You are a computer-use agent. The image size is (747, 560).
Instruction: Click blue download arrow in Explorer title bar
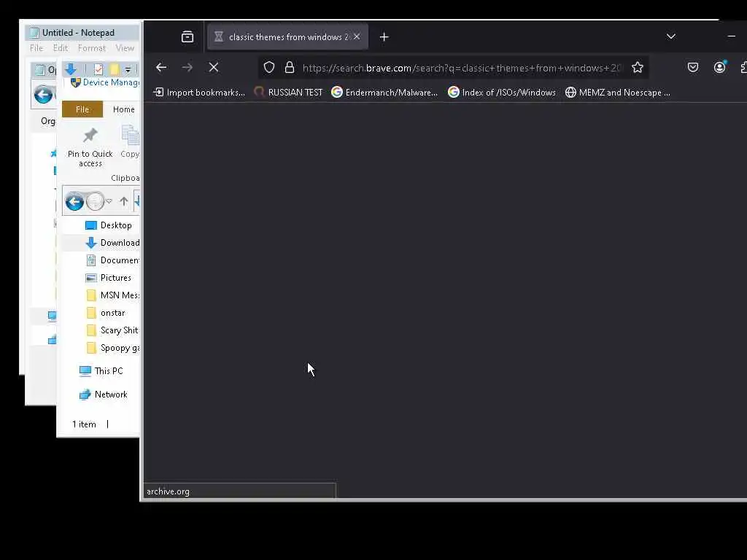(71, 69)
